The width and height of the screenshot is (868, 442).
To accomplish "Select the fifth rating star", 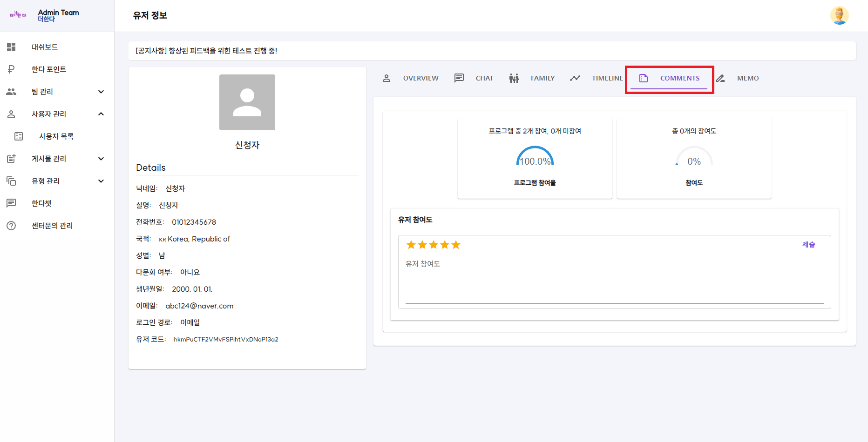I will [456, 245].
